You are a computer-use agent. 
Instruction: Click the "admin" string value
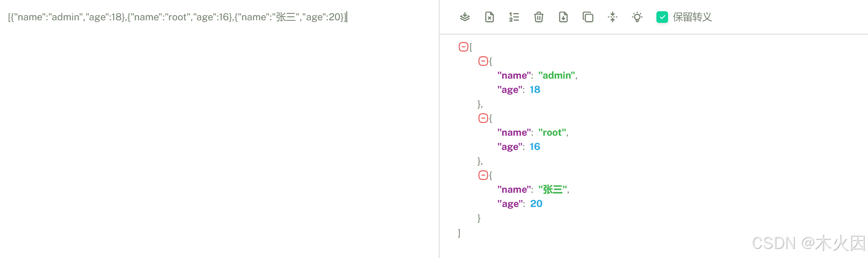[x=557, y=76]
